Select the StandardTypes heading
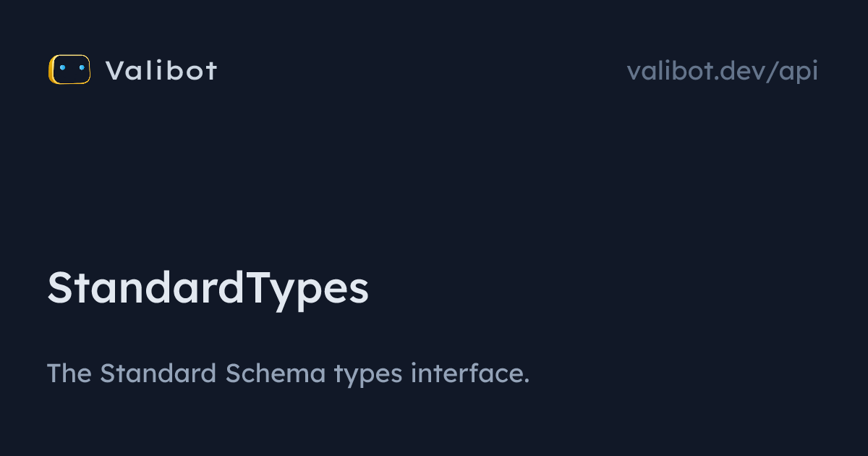The image size is (868, 456). (x=208, y=288)
